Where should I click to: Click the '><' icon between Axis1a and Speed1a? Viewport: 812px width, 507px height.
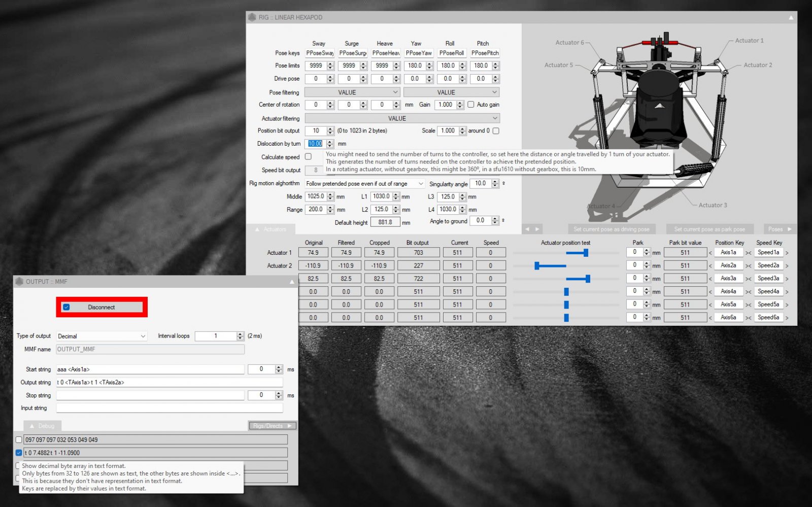[748, 253]
